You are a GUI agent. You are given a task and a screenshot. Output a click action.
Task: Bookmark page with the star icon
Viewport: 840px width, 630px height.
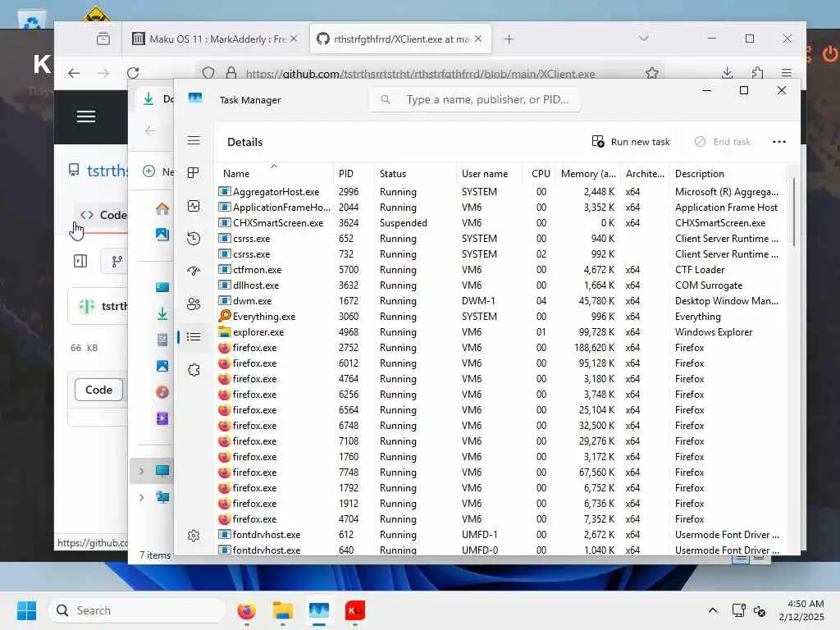click(x=652, y=73)
